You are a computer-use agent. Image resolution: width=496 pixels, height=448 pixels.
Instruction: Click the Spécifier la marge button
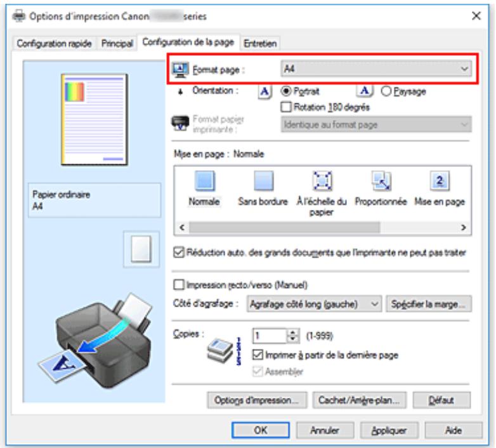click(429, 304)
